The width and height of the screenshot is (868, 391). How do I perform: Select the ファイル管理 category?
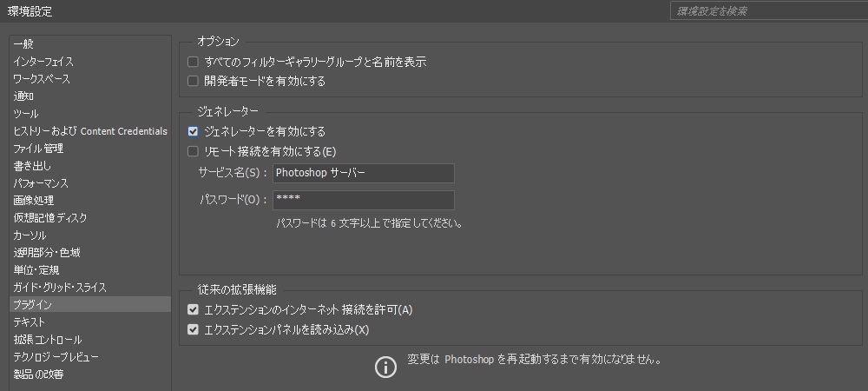pos(90,149)
